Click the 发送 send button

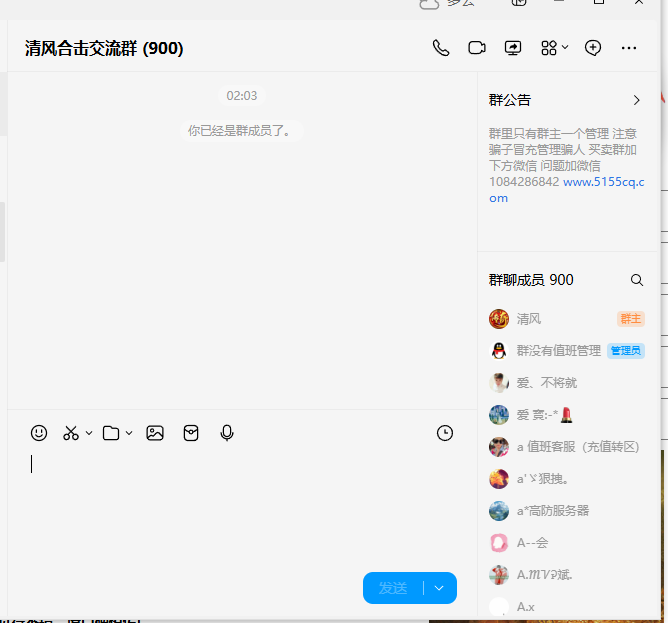click(392, 588)
